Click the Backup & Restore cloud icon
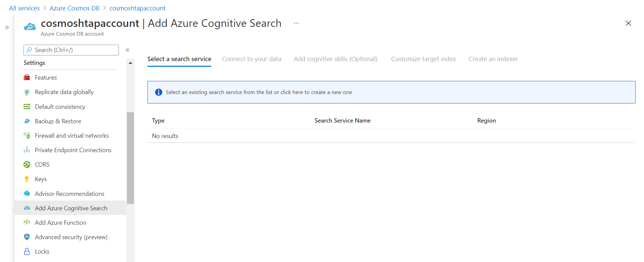This screenshot has width=644, height=262. (x=27, y=121)
